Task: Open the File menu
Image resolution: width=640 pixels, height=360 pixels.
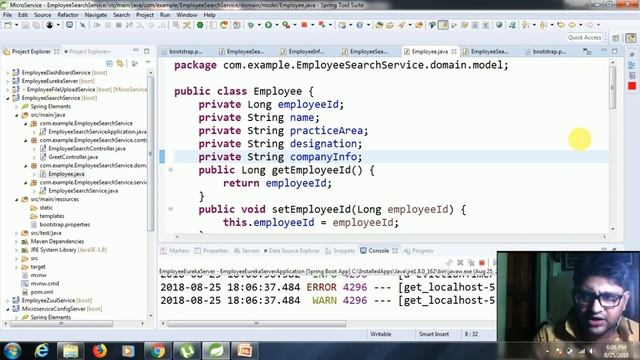Action: [7, 15]
